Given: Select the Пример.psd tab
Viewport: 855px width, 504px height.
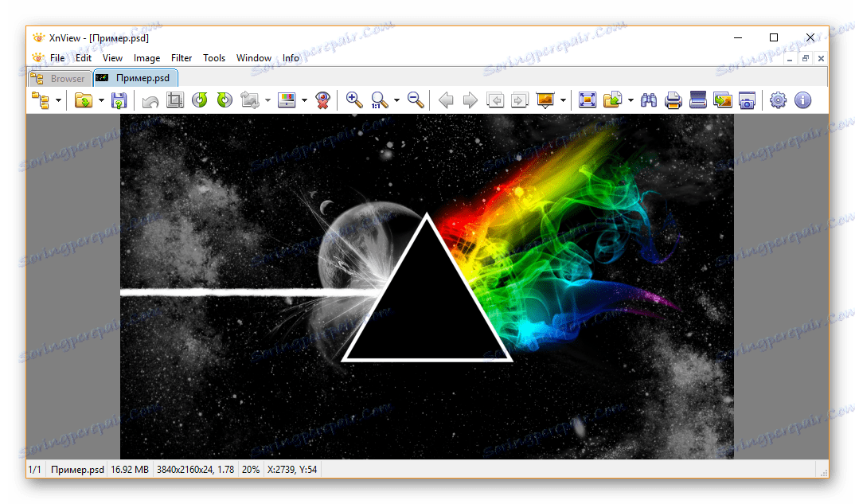Looking at the screenshot, I should pyautogui.click(x=135, y=78).
